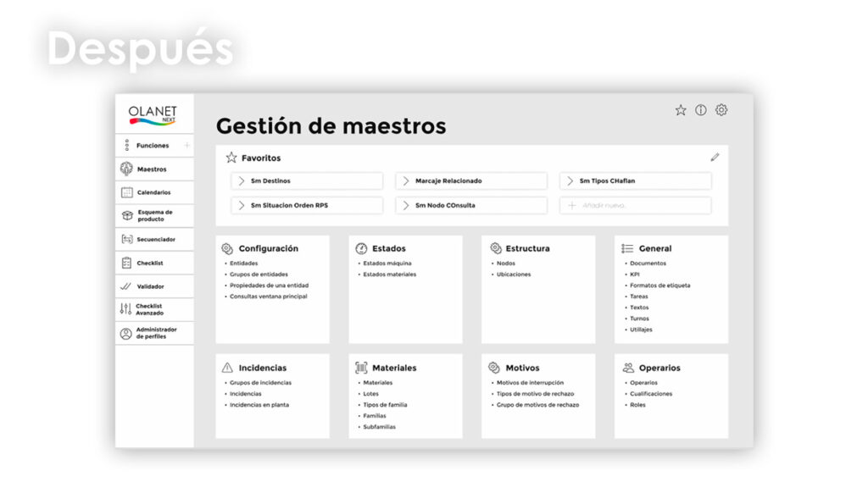Open Motivos de interrupción link
868x499 pixels.
coord(534,383)
